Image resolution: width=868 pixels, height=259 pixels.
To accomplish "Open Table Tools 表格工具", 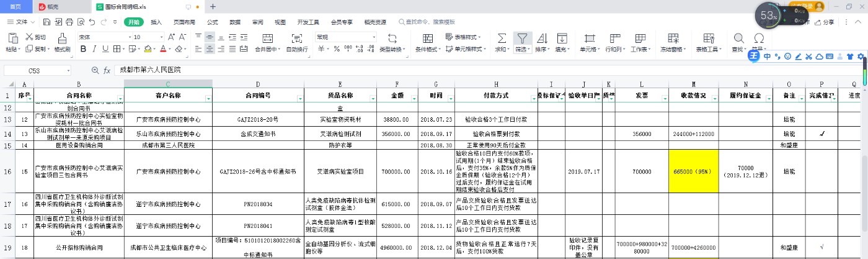I will (709, 42).
